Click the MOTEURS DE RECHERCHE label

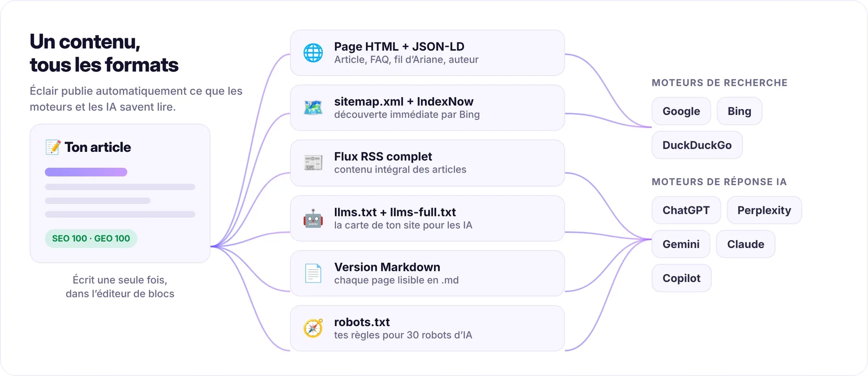coord(720,83)
